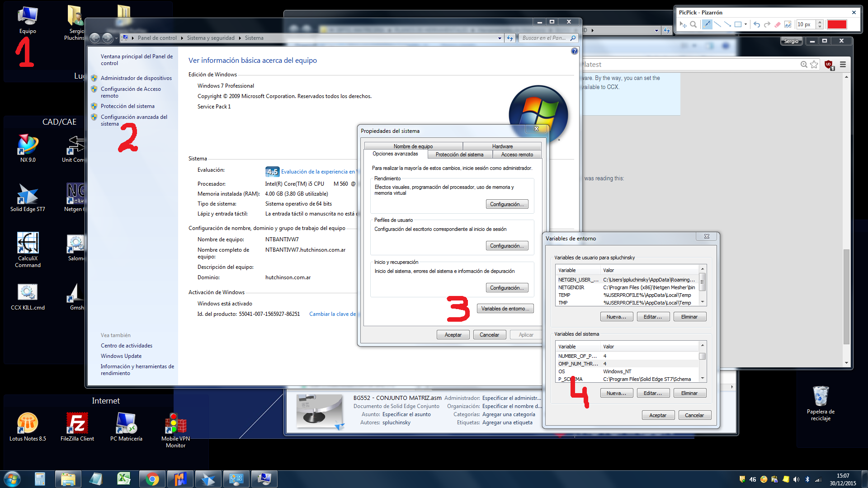Choose the PicPick straight line tool
This screenshot has height=488, width=868.
[717, 24]
